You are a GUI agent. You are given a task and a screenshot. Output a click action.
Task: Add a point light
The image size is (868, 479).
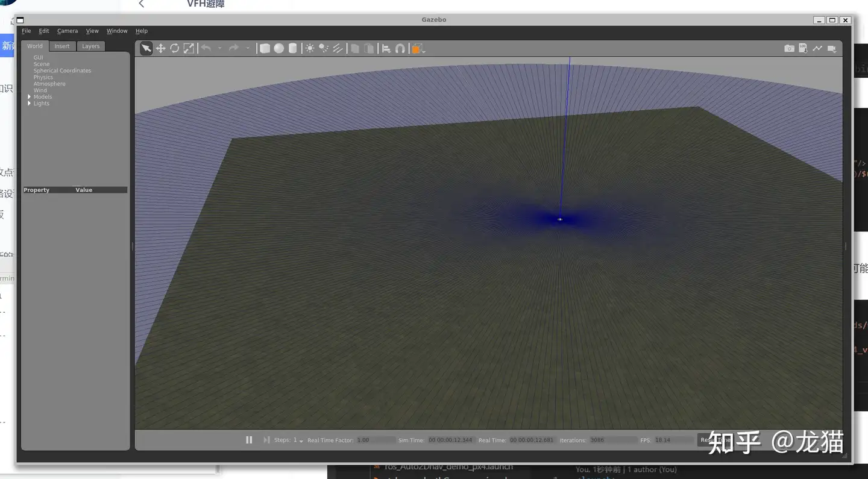tap(310, 48)
